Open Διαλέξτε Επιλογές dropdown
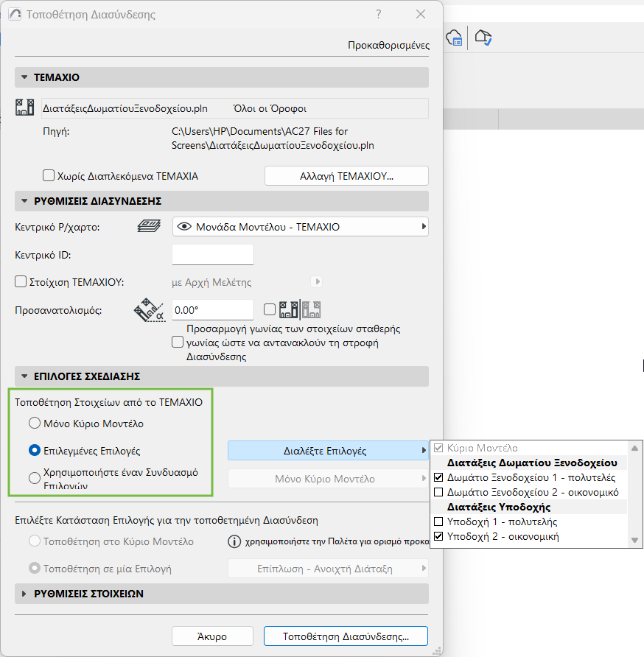 coord(328,451)
